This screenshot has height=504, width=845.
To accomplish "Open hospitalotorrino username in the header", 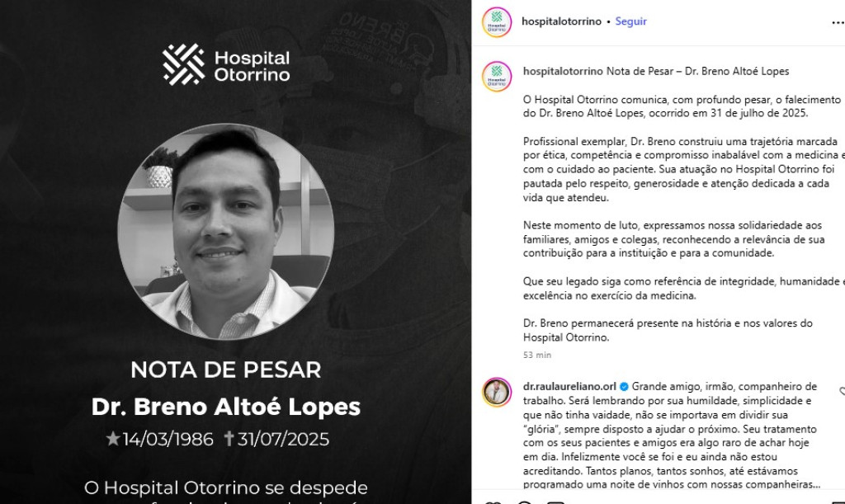I will click(x=561, y=21).
